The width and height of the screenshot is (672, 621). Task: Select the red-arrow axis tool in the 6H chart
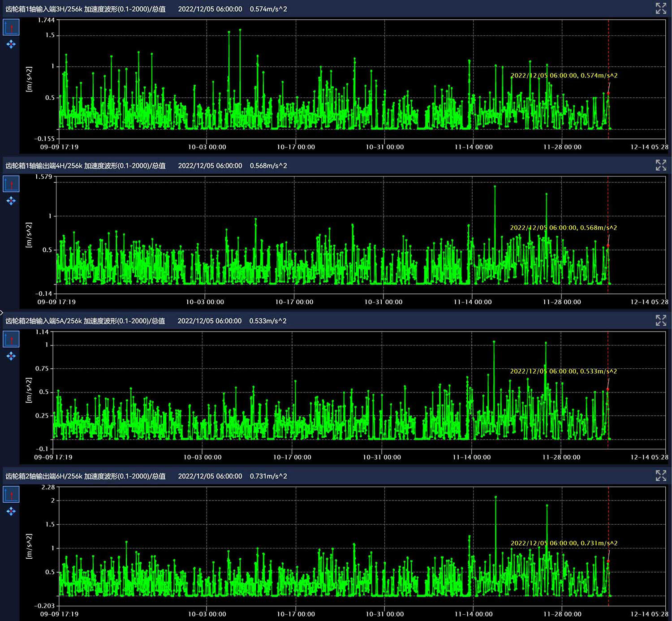tap(11, 495)
